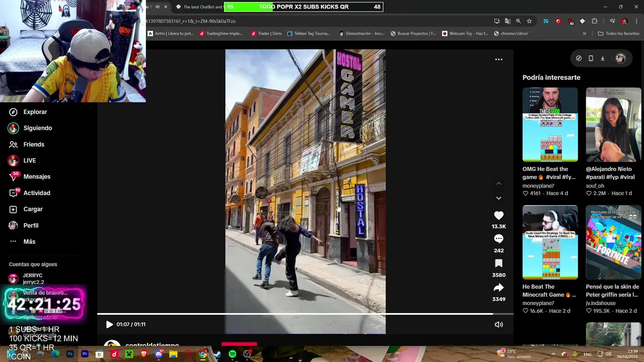Screen dimensions: 644x362
Task: Open @Alejandro Nieto video thumbnail
Action: (x=613, y=125)
